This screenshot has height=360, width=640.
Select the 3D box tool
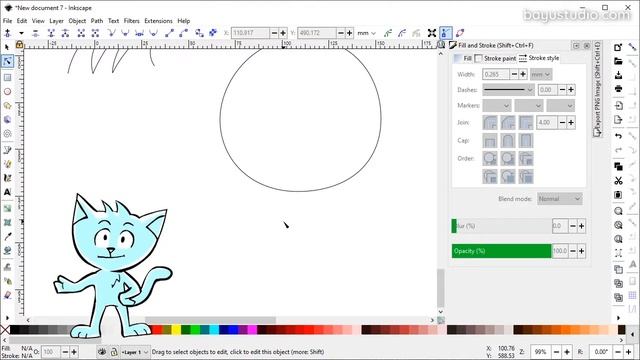tap(7, 120)
